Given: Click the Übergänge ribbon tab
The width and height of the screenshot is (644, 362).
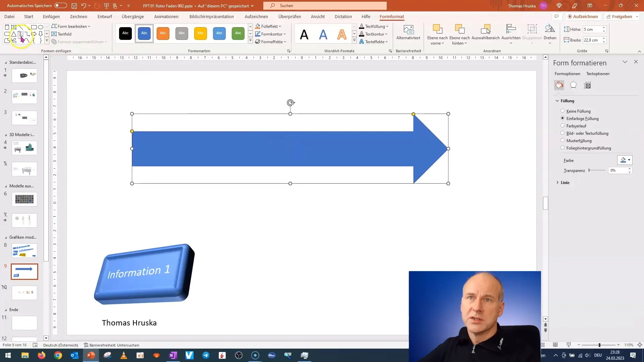Looking at the screenshot, I should [133, 16].
